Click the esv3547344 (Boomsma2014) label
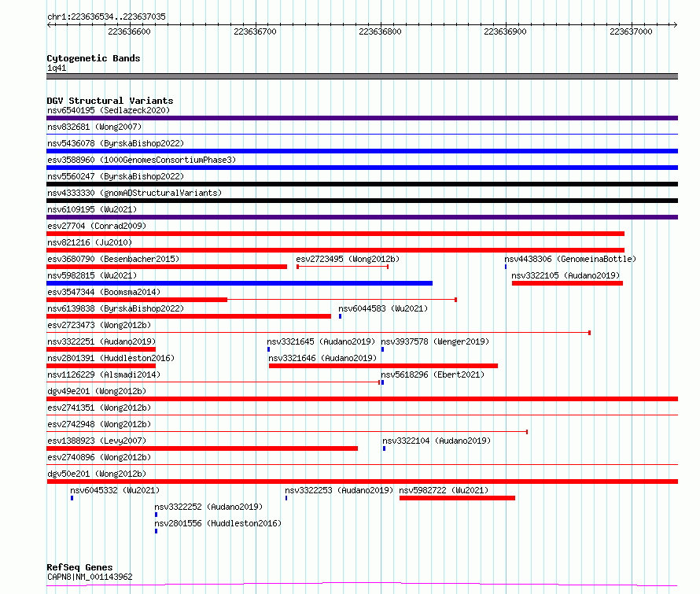This screenshot has width=700, height=594. (x=104, y=292)
